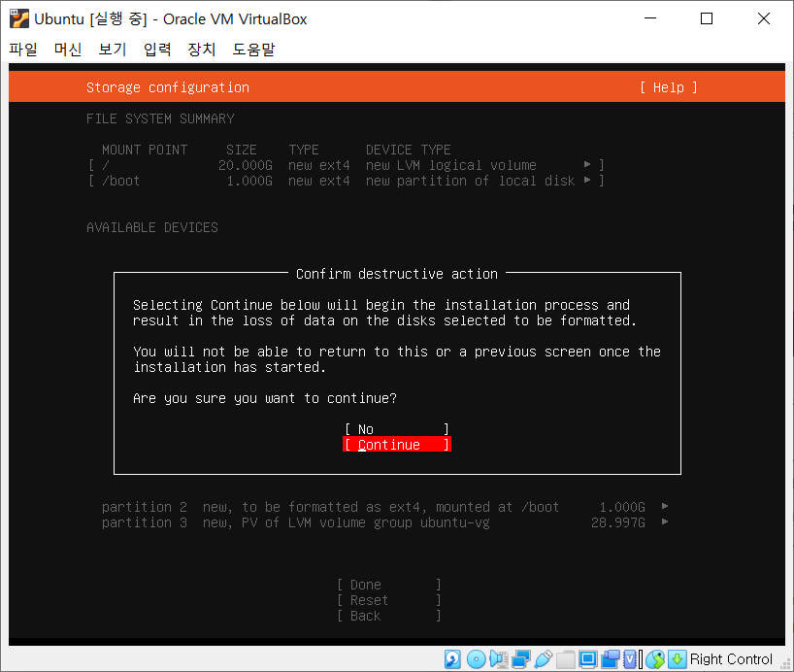Open the 파일 menu

click(x=23, y=50)
